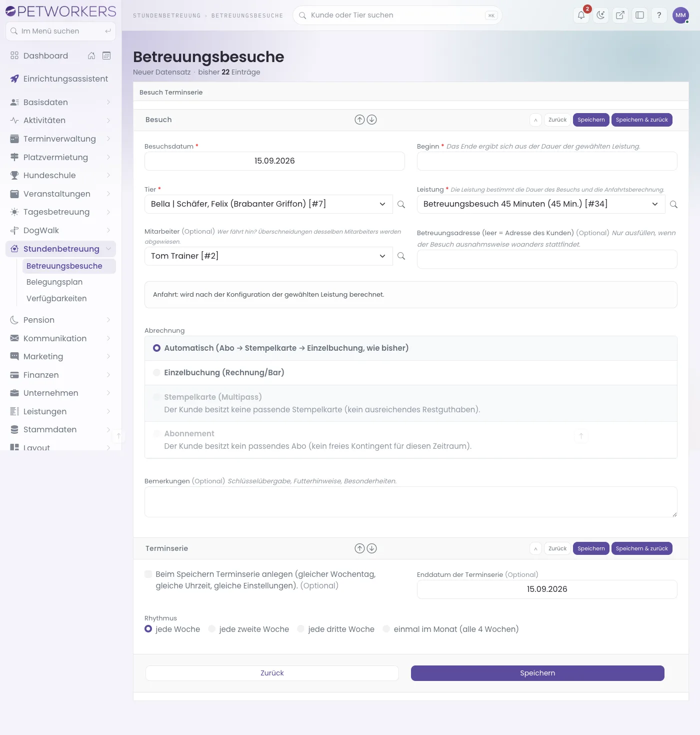Open the Leistung dropdown

(541, 204)
